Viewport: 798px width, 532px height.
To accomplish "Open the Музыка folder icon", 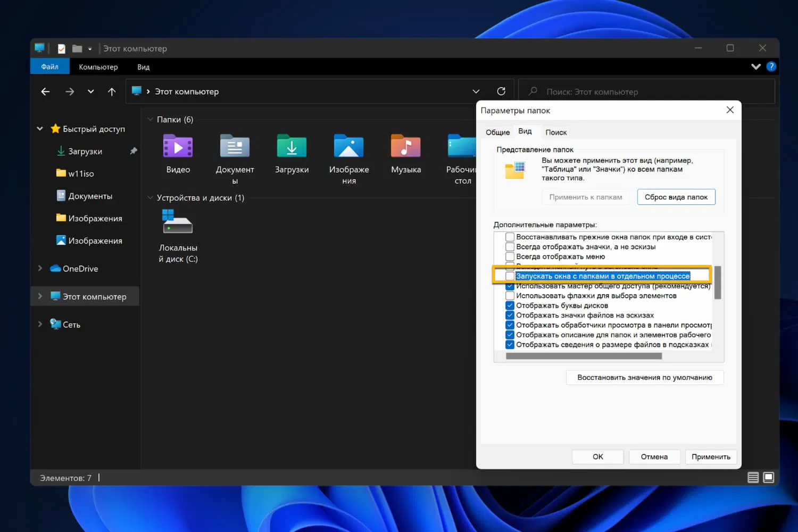I will (x=405, y=147).
